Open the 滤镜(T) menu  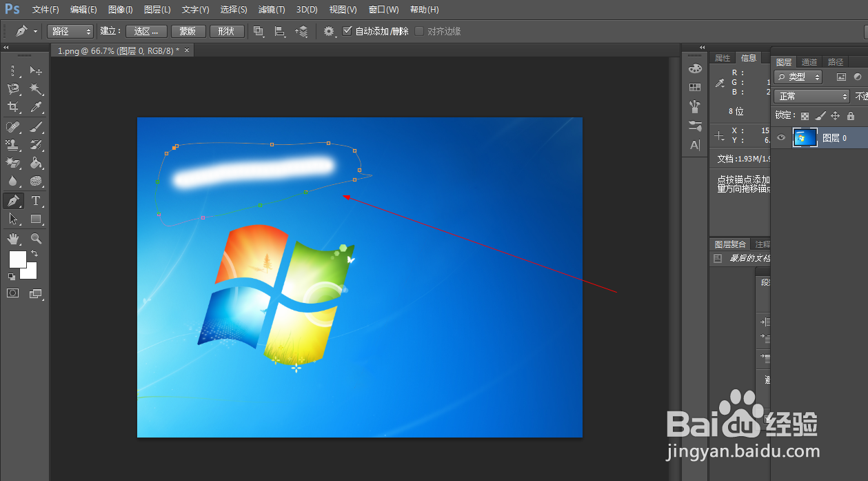click(x=271, y=10)
